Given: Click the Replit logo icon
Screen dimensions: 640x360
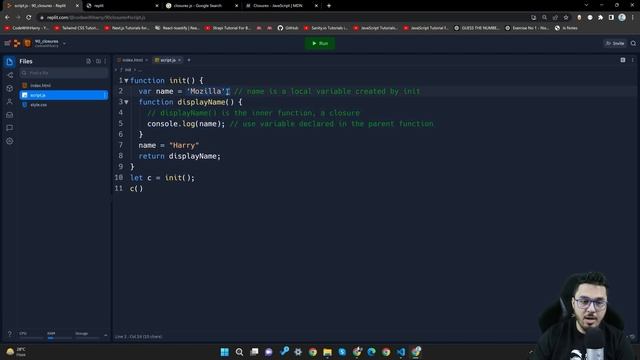Looking at the screenshot, I should 17,43.
